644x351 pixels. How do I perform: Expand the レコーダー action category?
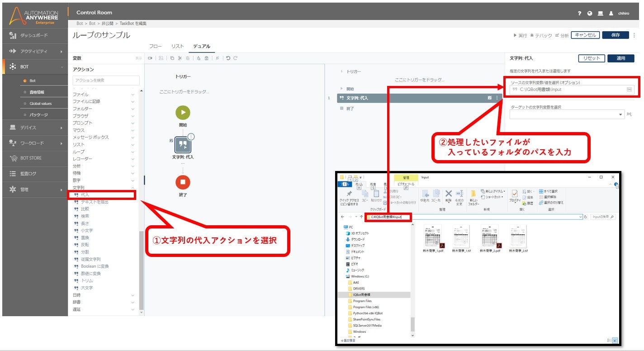point(104,159)
